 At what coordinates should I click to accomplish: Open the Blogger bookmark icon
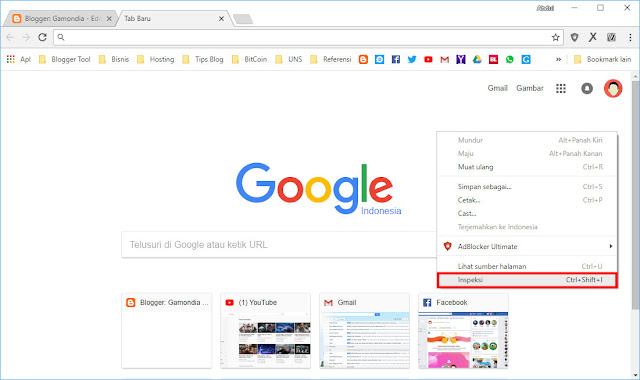[363, 59]
